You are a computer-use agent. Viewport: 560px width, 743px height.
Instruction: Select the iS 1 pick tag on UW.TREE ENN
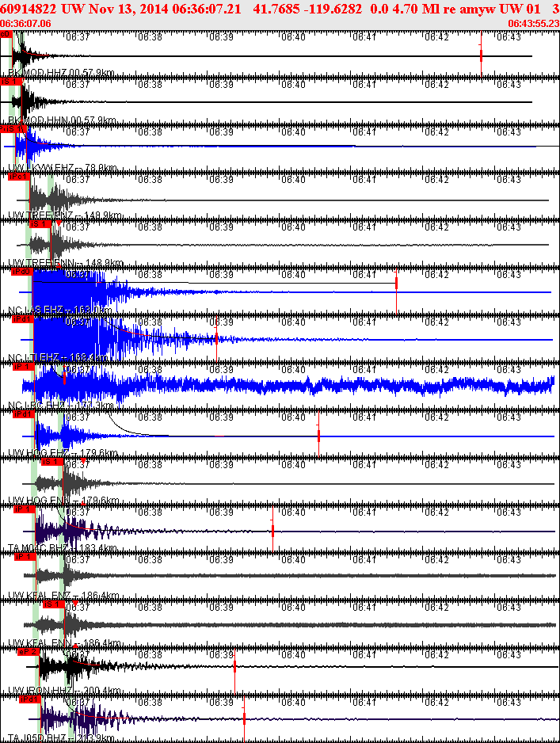(x=40, y=224)
